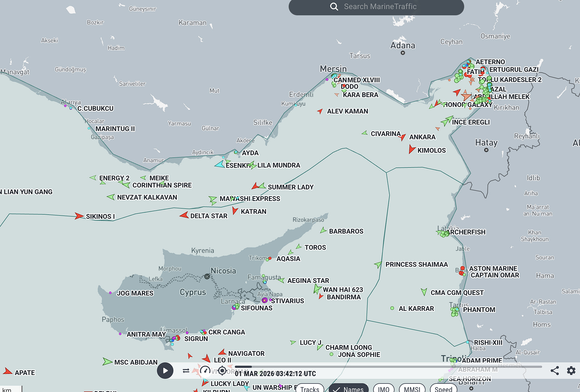The width and height of the screenshot is (580, 392).
Task: Click the CKR CANGA vessel label
Action: [x=227, y=332]
